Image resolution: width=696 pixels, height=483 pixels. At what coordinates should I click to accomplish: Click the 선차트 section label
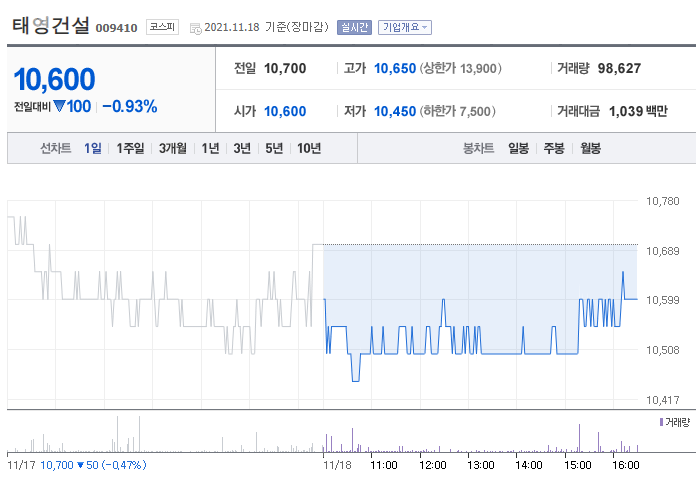tap(56, 148)
